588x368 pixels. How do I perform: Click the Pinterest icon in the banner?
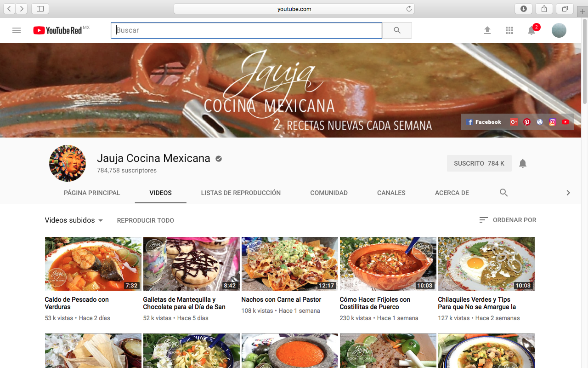click(x=527, y=122)
